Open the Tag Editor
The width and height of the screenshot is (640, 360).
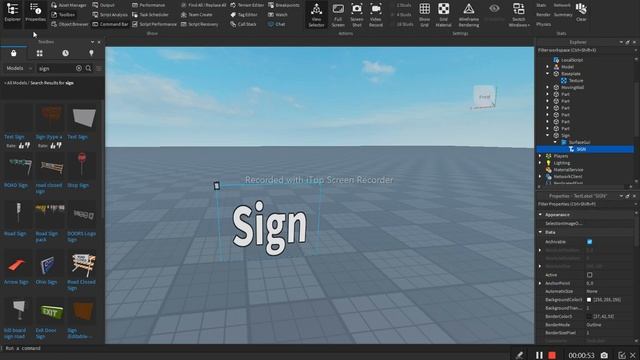[x=244, y=15]
